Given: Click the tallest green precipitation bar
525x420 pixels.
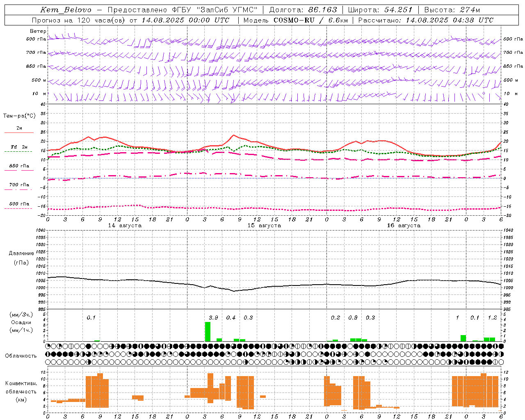Looking at the screenshot, I should [x=208, y=332].
